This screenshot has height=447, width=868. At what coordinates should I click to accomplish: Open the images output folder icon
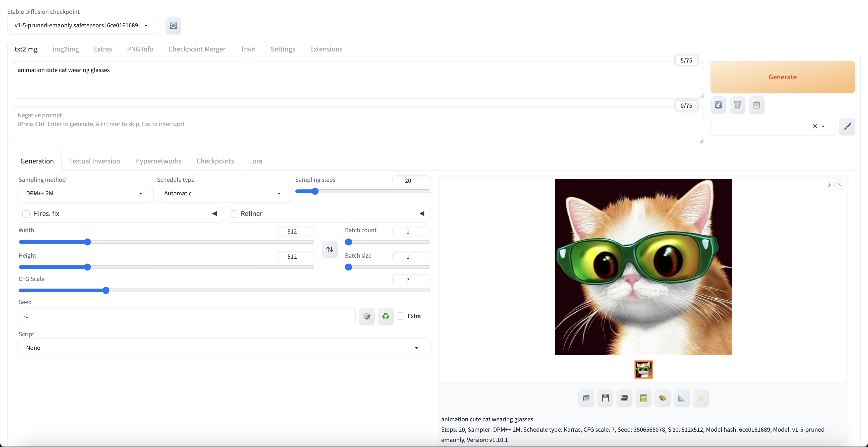(586, 398)
